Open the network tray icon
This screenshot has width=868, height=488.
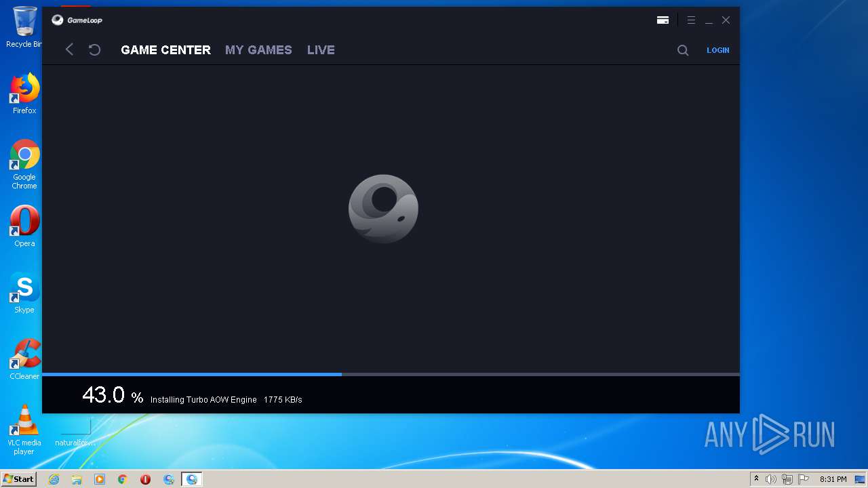click(x=787, y=479)
